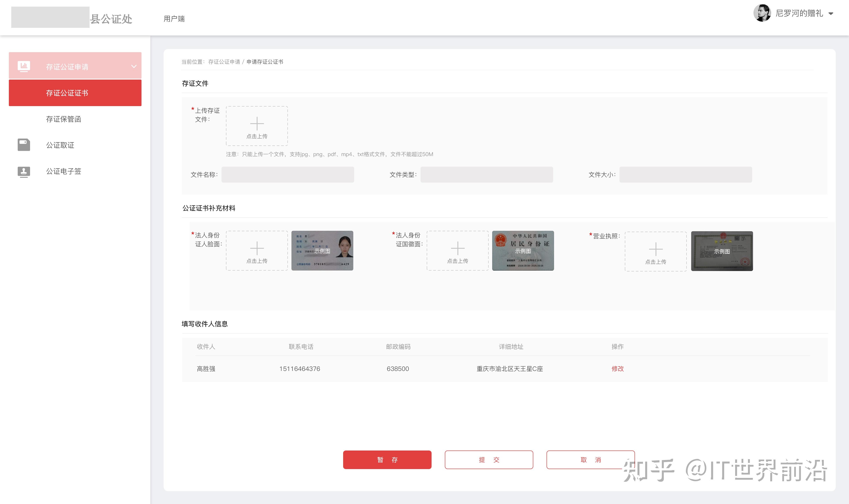
Task: Click the 暂存 save button
Action: (387, 460)
